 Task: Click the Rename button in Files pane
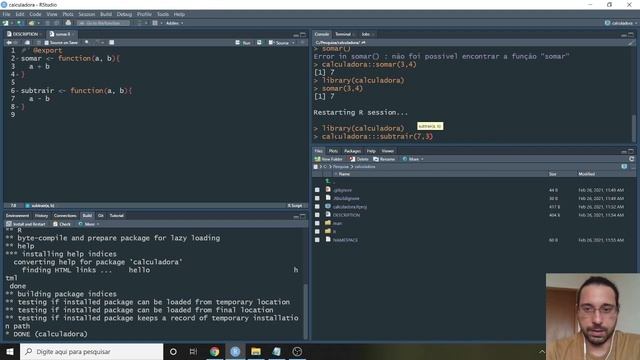[384, 159]
